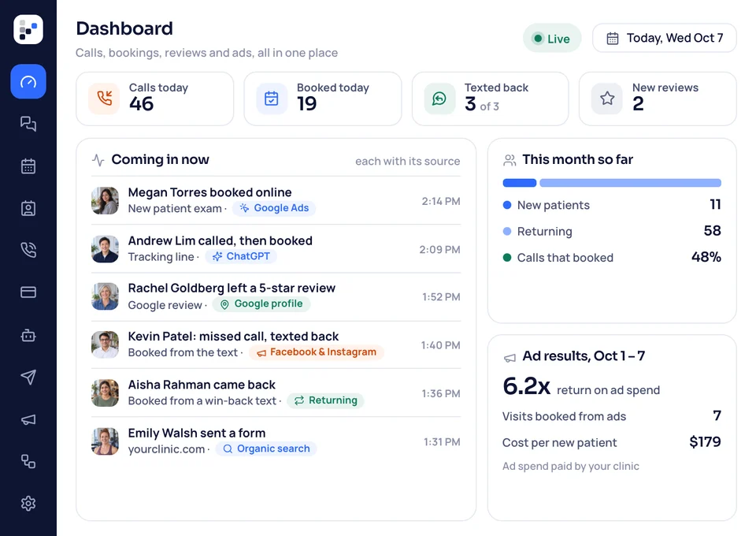The width and height of the screenshot is (756, 536).
Task: Click Emily Walsh's avatar photo
Action: [105, 441]
